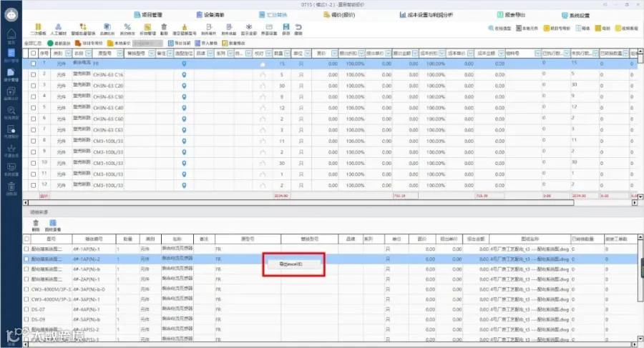Click the 导出当前 button
Screen dimensions: 644x348
click(179, 43)
